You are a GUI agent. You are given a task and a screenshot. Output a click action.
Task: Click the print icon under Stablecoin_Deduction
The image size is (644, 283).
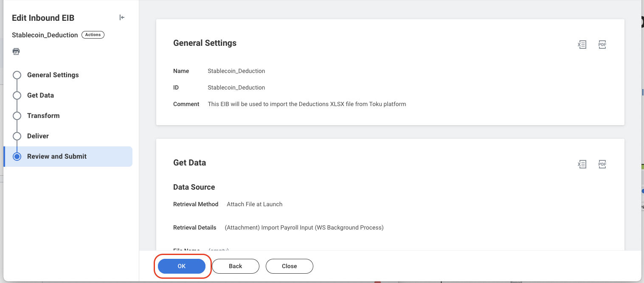[16, 51]
